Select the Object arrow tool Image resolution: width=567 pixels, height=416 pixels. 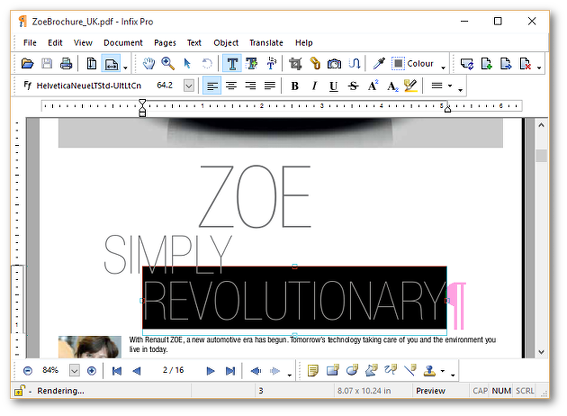click(187, 64)
